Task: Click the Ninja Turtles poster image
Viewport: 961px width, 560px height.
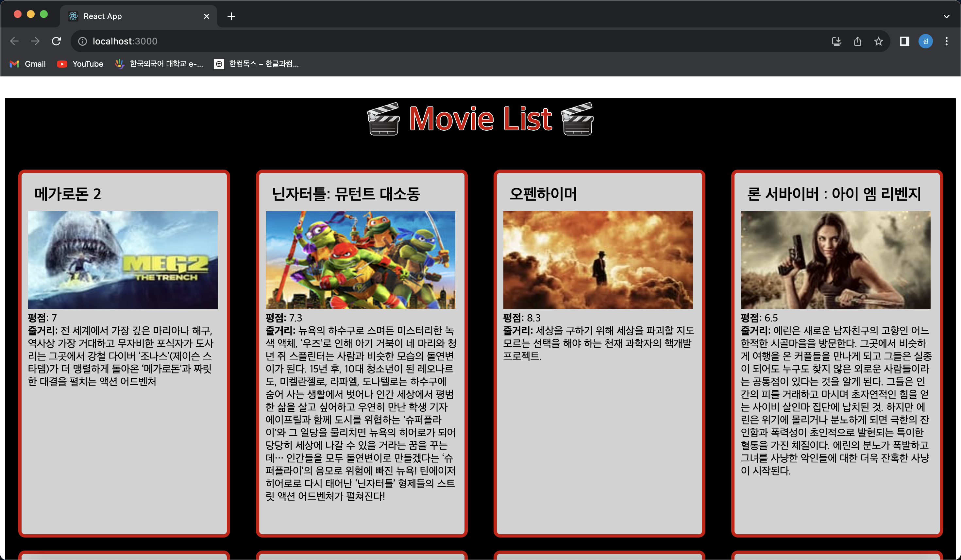Action: click(360, 260)
